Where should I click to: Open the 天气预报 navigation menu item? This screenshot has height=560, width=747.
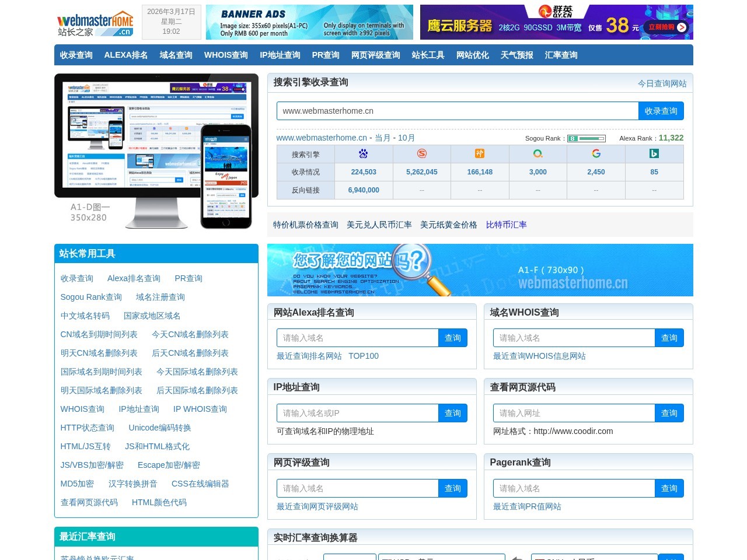click(x=516, y=55)
